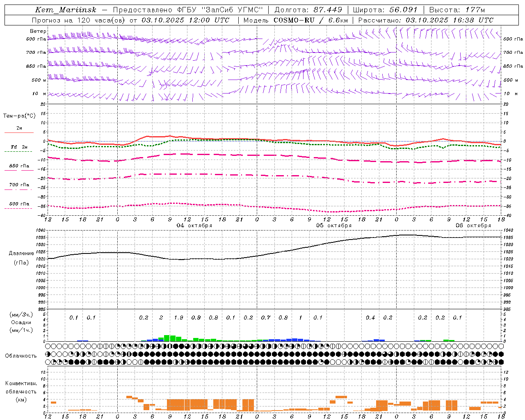Click the 'Td 2м' dew point legend
Screen dimensions: 525x420
(x=19, y=147)
